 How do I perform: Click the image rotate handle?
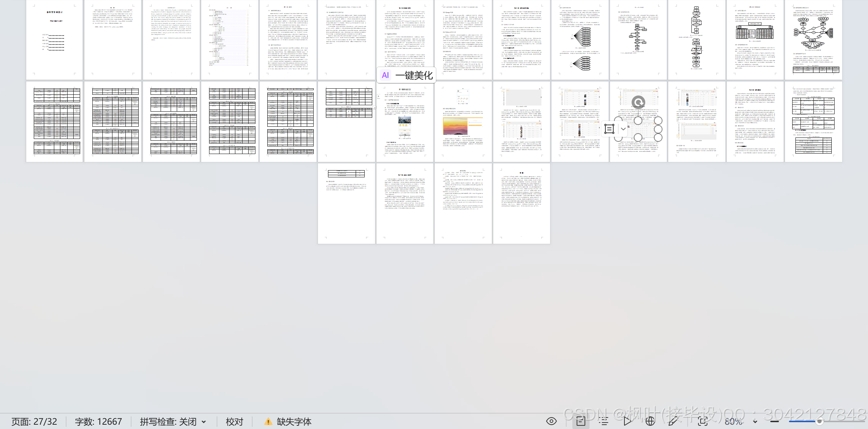(x=638, y=103)
